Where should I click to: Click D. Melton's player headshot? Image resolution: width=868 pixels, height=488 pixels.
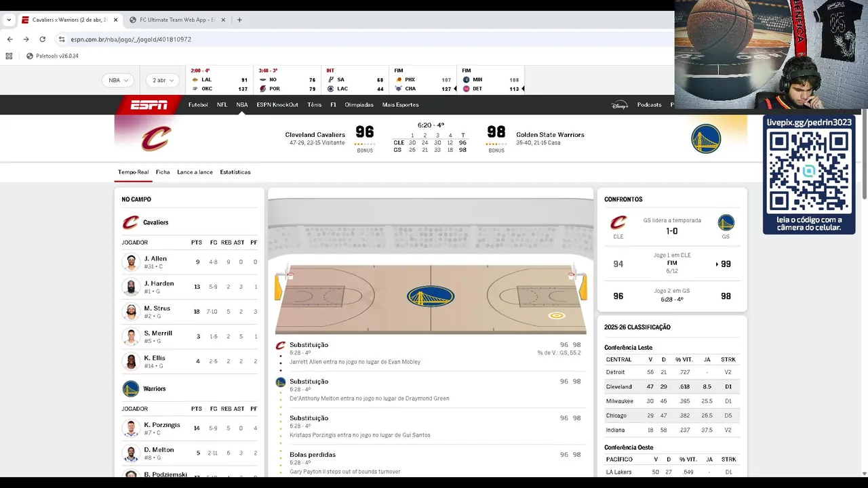131,453
